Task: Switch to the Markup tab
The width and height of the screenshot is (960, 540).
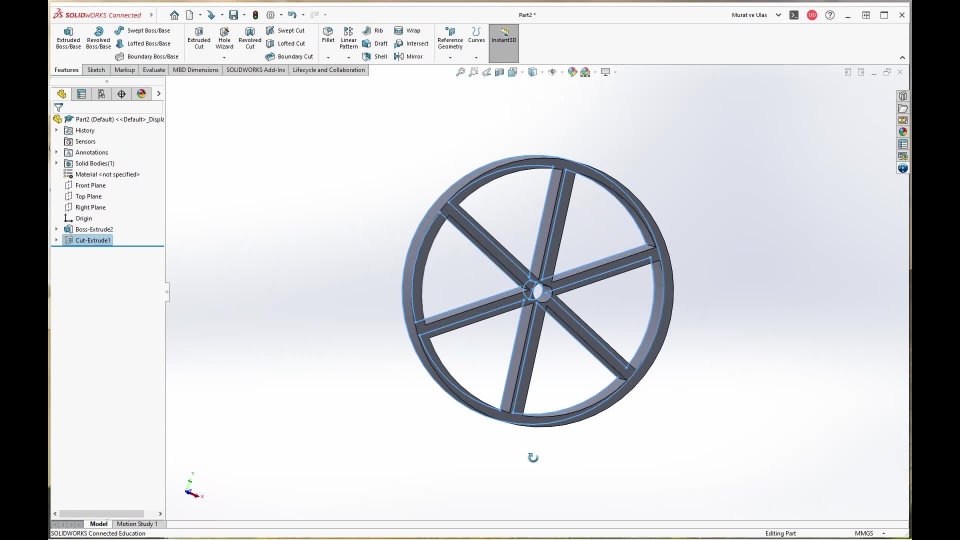Action: point(124,70)
